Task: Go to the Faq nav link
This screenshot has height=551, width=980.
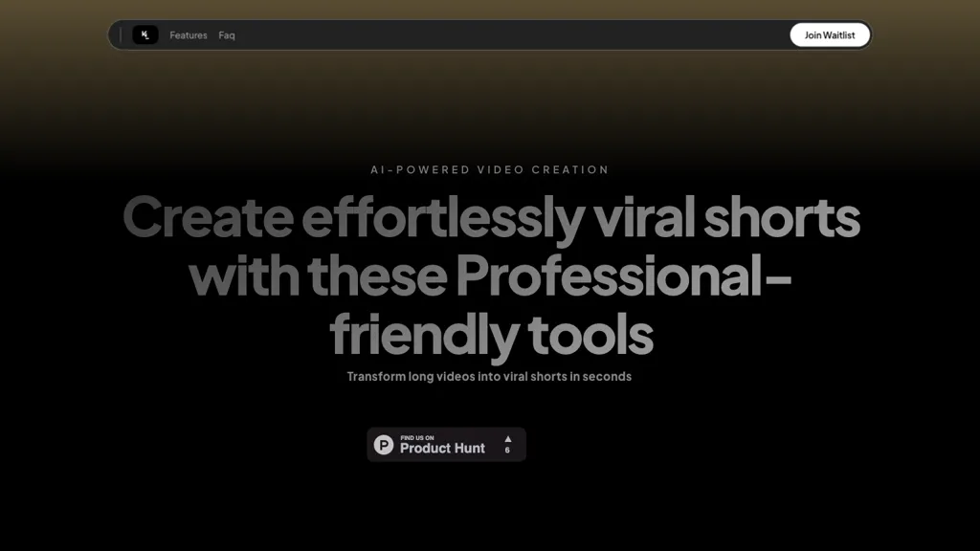Action: (227, 35)
